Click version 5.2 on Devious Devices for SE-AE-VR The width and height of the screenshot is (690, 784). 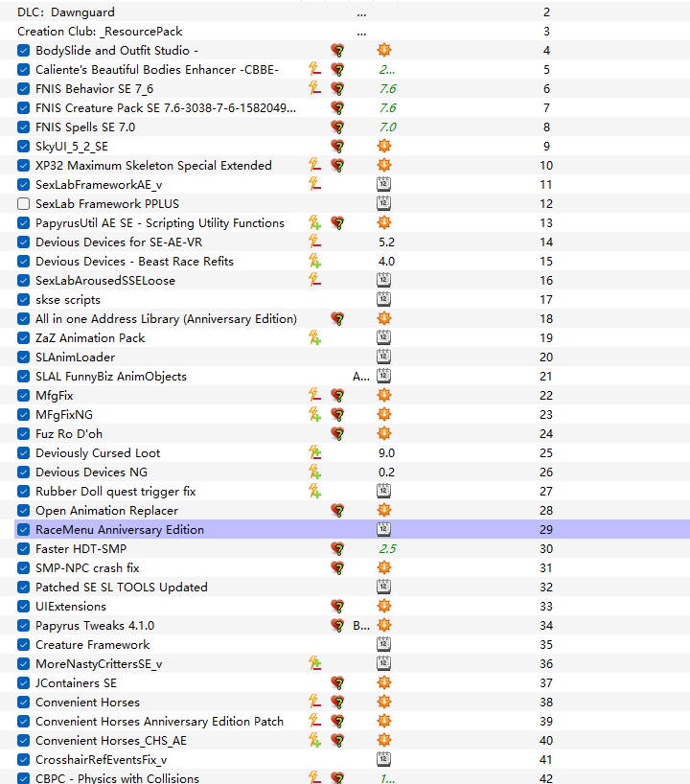coord(386,242)
